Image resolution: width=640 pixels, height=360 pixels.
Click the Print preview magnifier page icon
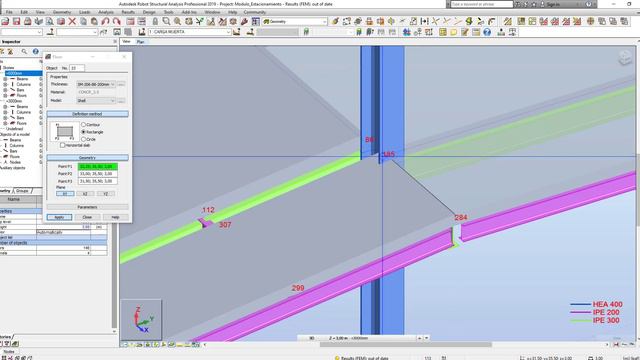49,21
